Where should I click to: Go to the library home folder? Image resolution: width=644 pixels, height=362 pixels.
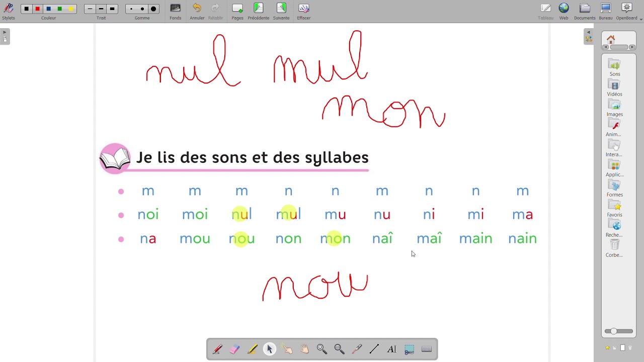(x=611, y=39)
